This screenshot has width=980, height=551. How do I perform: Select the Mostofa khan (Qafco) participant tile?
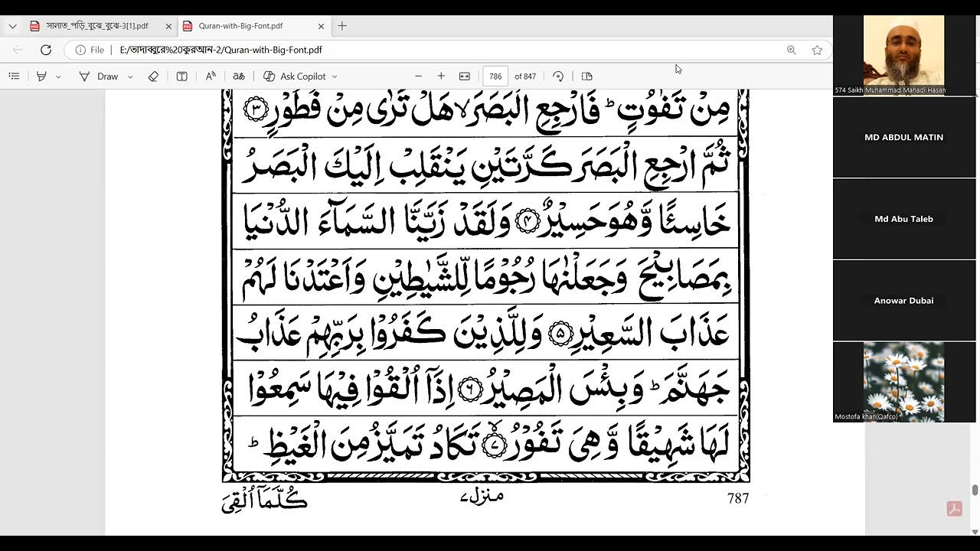pos(904,382)
